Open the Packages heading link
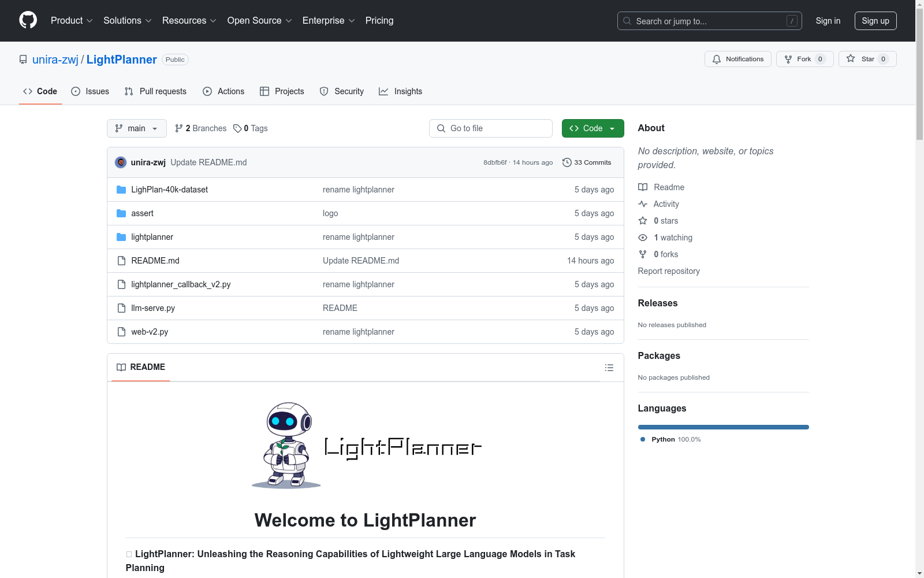Screen dimensions: 924x578 click(x=659, y=355)
